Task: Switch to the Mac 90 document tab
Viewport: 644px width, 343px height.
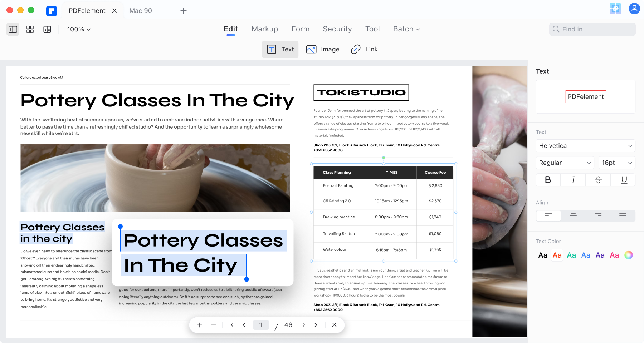Action: [x=141, y=10]
